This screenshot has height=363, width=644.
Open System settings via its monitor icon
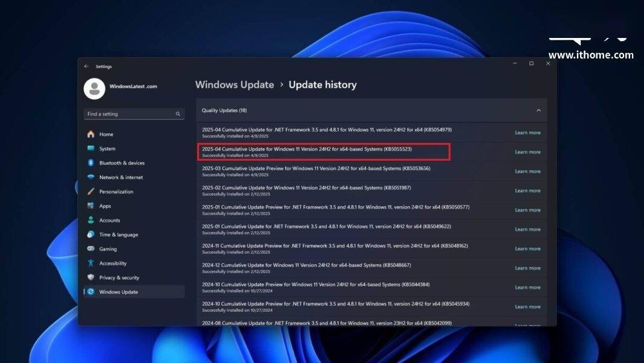point(91,148)
